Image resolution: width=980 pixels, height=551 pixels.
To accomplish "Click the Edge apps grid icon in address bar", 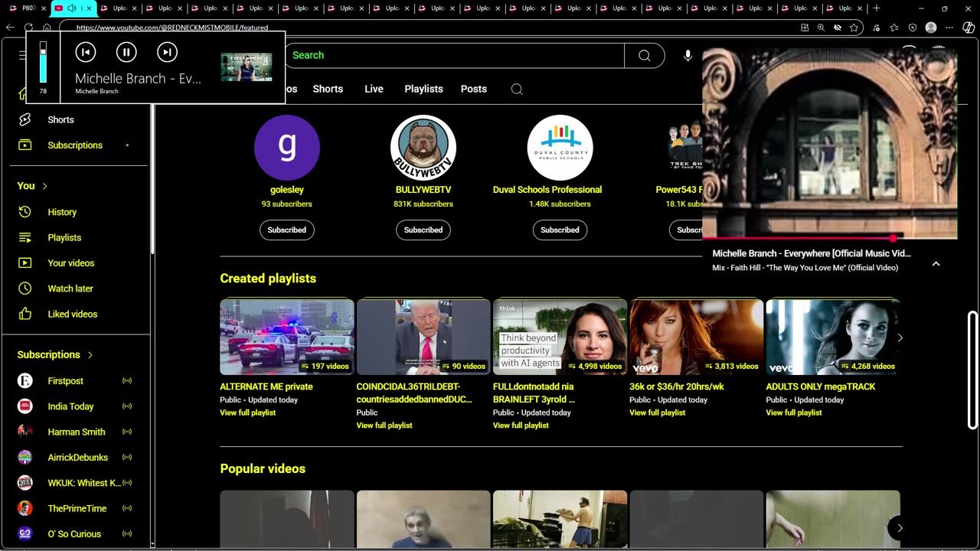I will (x=805, y=28).
